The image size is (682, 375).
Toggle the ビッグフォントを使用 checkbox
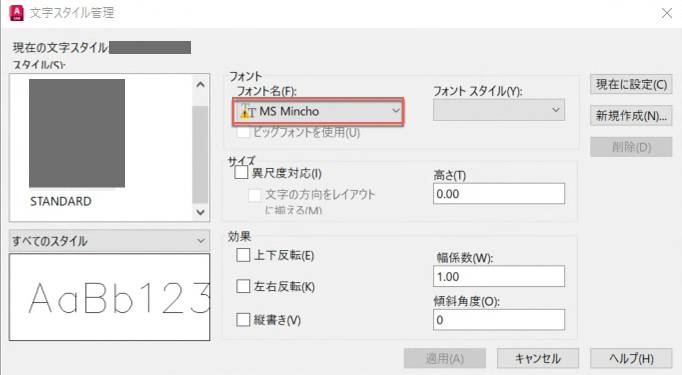coord(243,132)
